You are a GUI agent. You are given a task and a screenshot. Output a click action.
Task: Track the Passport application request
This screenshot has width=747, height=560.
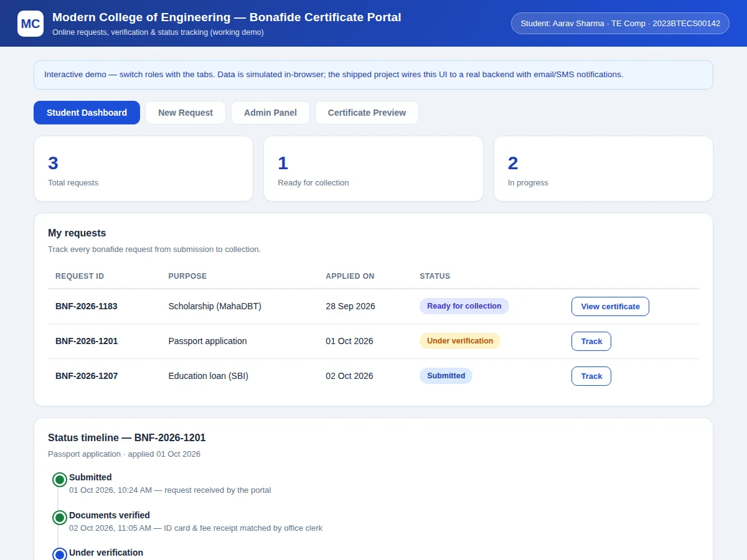[591, 341]
